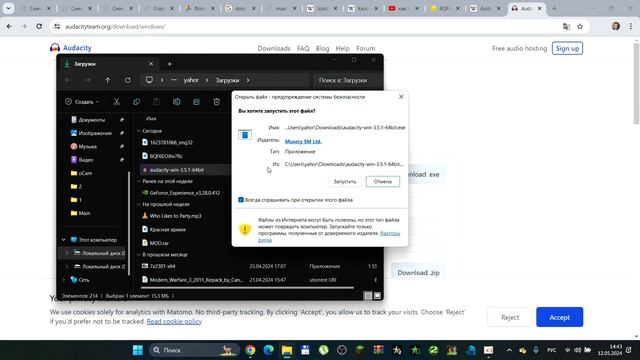640x360 pixels.
Task: Open oCam folder in sidebar
Action: pos(85,173)
